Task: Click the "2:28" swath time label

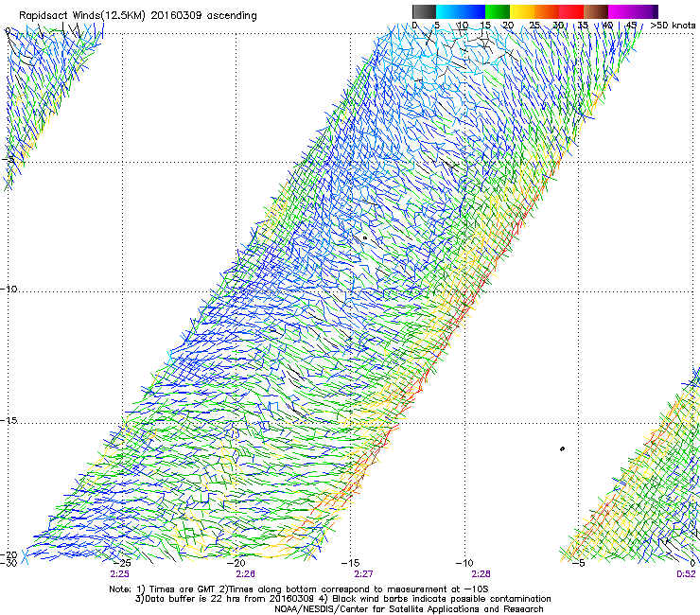Action: click(481, 574)
